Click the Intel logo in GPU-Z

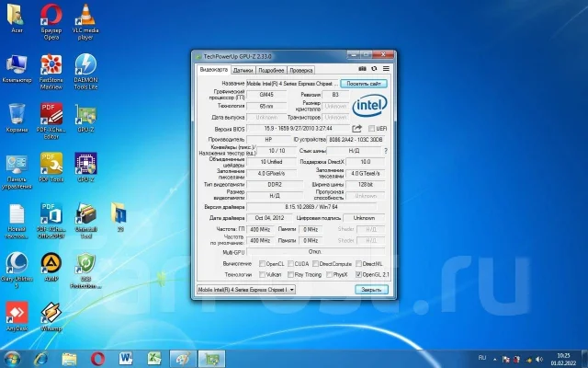point(369,105)
